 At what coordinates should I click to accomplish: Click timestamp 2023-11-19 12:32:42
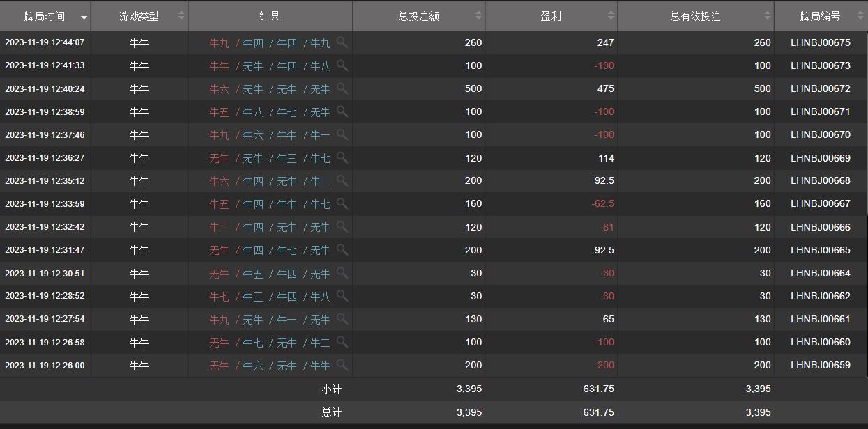pos(45,226)
